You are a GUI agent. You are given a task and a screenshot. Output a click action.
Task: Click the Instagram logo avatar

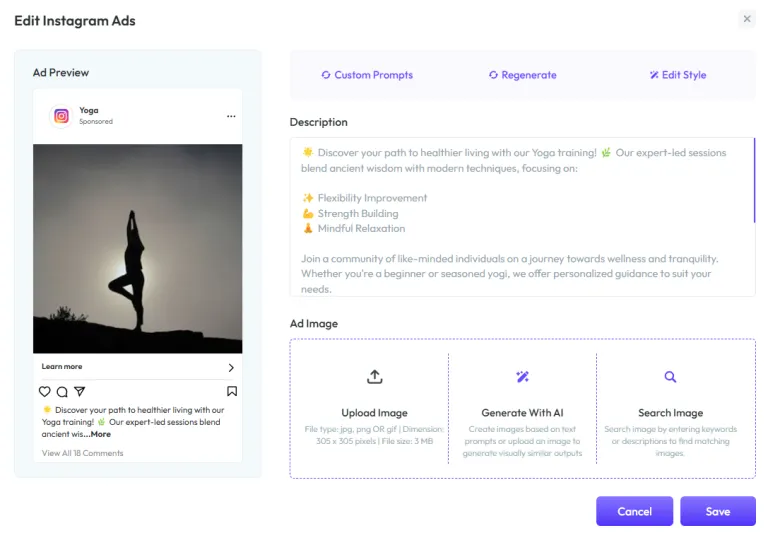(x=61, y=116)
